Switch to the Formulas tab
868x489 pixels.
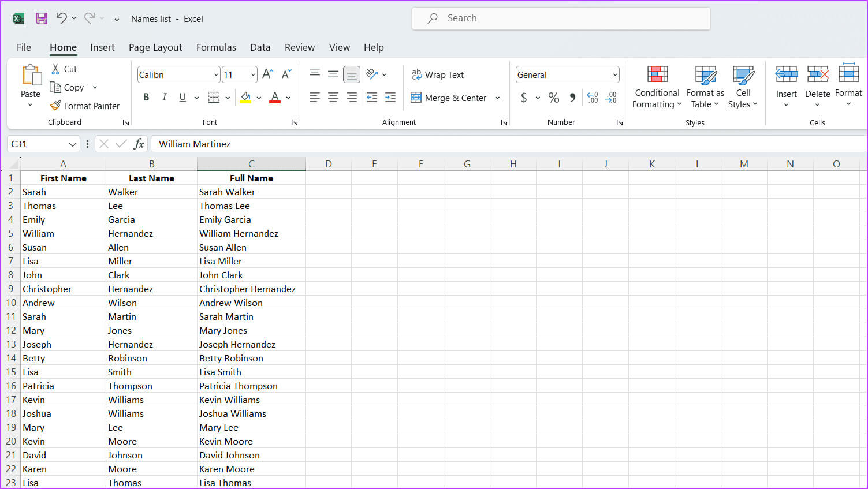(216, 47)
